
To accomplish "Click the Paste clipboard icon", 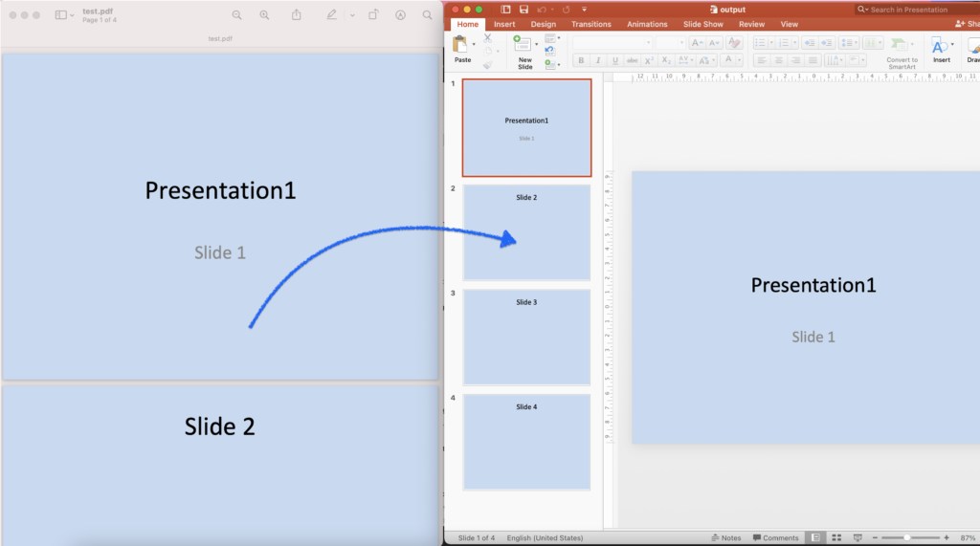I will tap(461, 45).
